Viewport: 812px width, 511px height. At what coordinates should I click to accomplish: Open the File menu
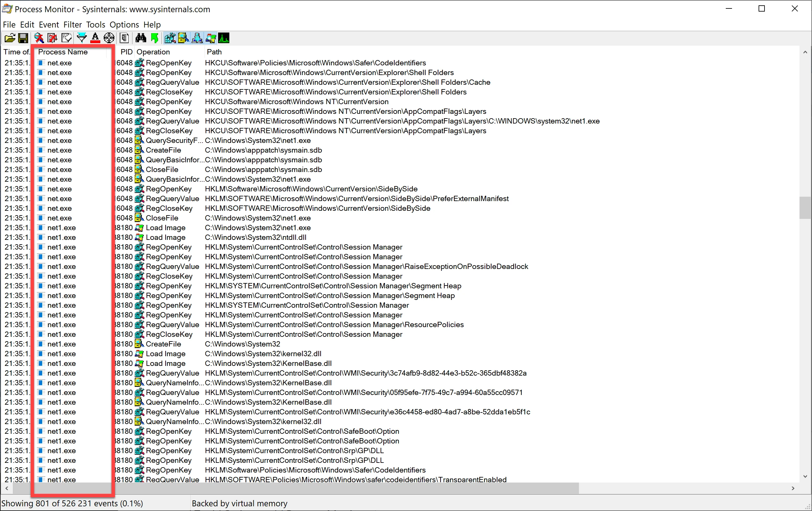tap(9, 25)
